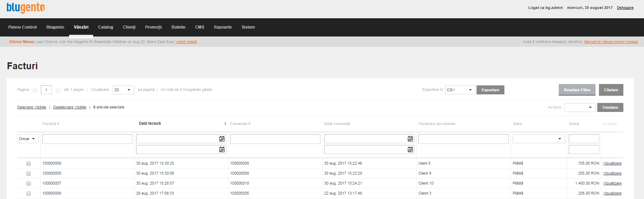Open the Clienți menu

[129, 27]
